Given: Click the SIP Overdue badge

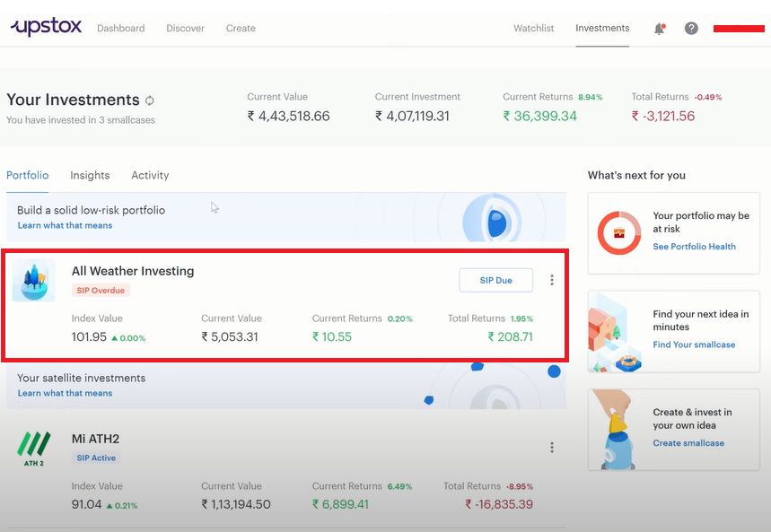Looking at the screenshot, I should tap(101, 290).
